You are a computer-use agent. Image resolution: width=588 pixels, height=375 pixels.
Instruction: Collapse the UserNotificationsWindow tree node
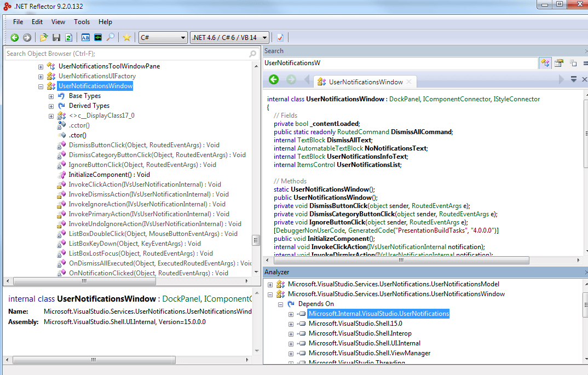41,86
